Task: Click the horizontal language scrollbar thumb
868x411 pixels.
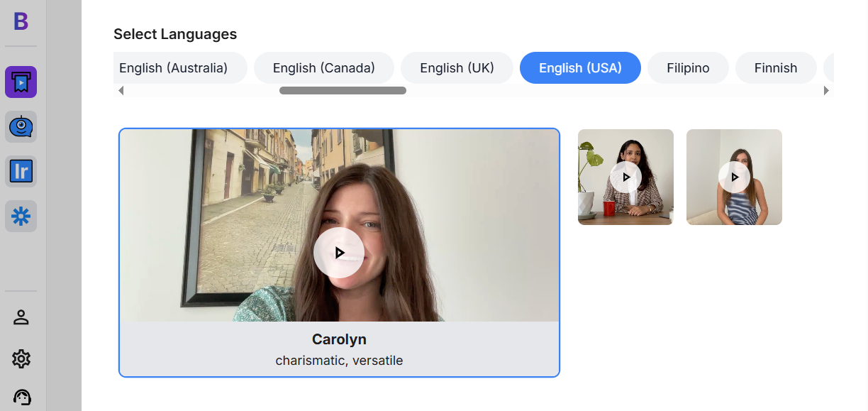Action: [343, 91]
